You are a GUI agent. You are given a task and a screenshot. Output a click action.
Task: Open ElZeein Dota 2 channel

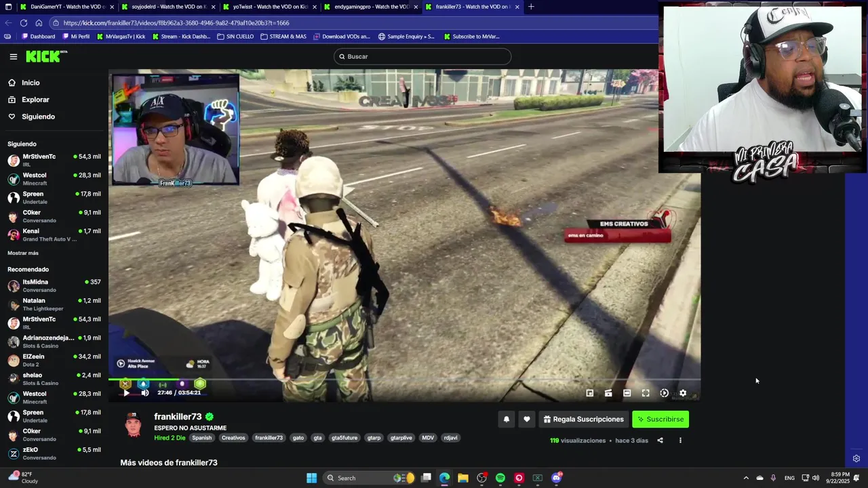click(x=54, y=360)
